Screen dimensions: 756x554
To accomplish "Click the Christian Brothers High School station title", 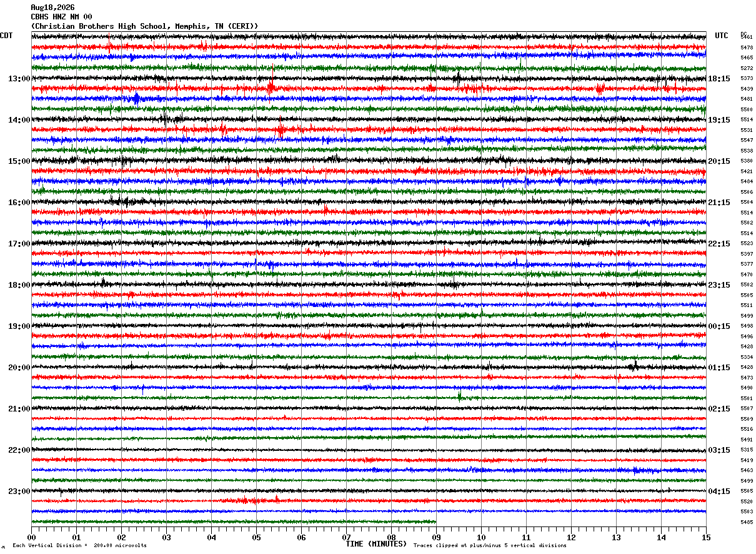I will coord(144,26).
